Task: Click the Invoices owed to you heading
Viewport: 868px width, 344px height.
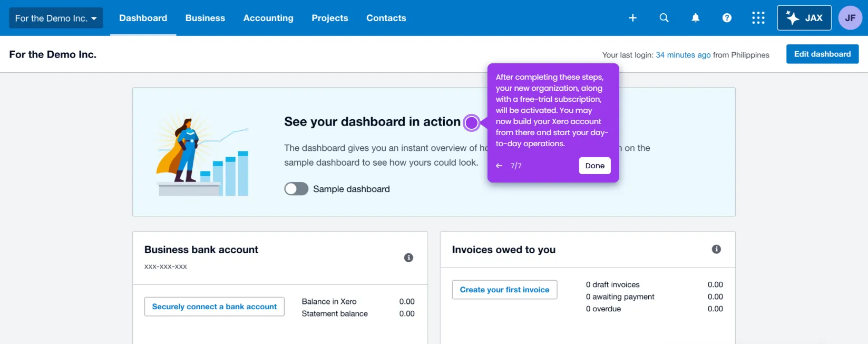Action: [503, 250]
